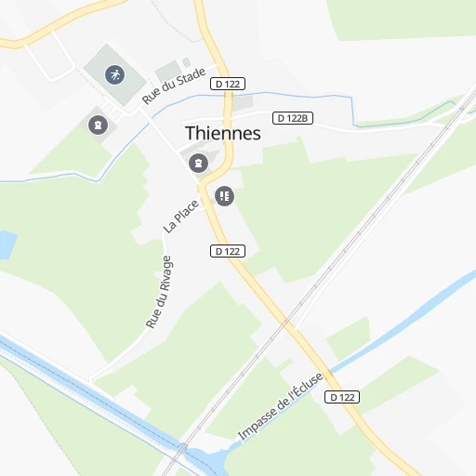Image resolution: width=476 pixels, height=476 pixels.
Task: Click the green sports field by Rue du Stade
Action: click(x=168, y=71)
